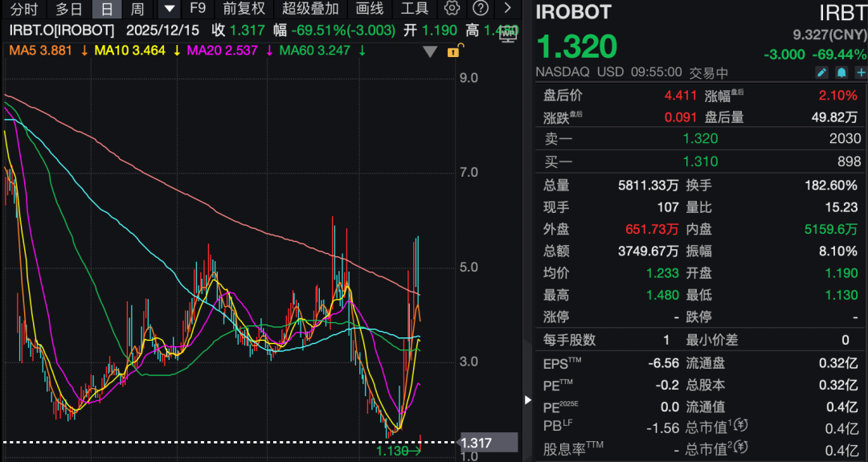Open chart settings gear icon
Screen dimensions: 868x462
[x=452, y=8]
